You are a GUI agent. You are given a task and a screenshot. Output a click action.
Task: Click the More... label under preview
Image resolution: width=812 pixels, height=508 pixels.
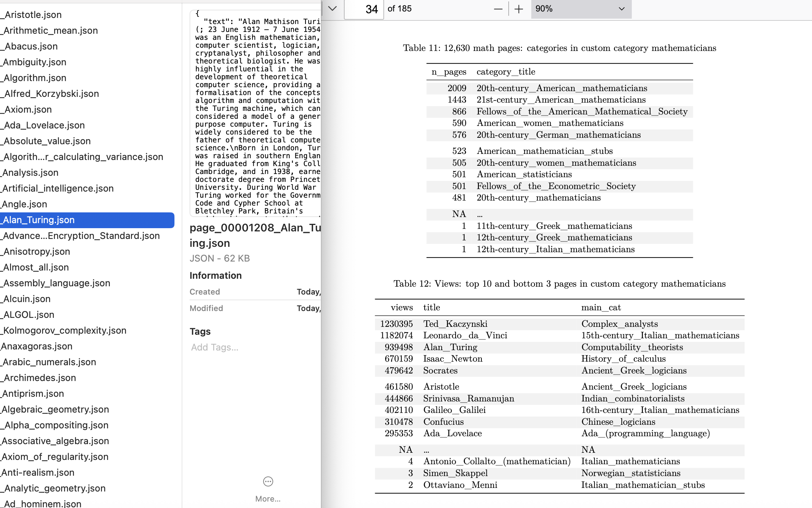(268, 499)
